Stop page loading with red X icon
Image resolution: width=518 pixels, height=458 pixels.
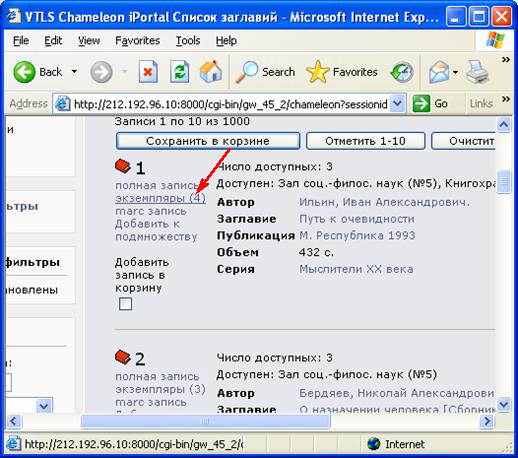(148, 71)
